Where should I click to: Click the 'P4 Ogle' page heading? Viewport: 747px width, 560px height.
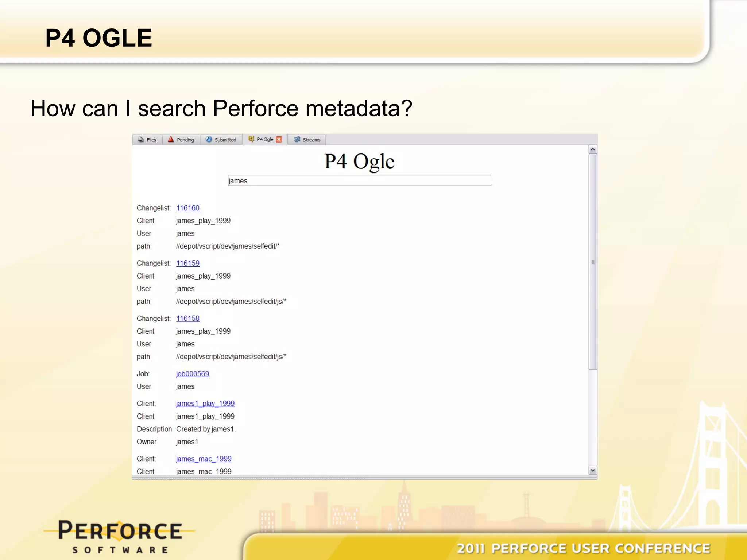click(359, 162)
